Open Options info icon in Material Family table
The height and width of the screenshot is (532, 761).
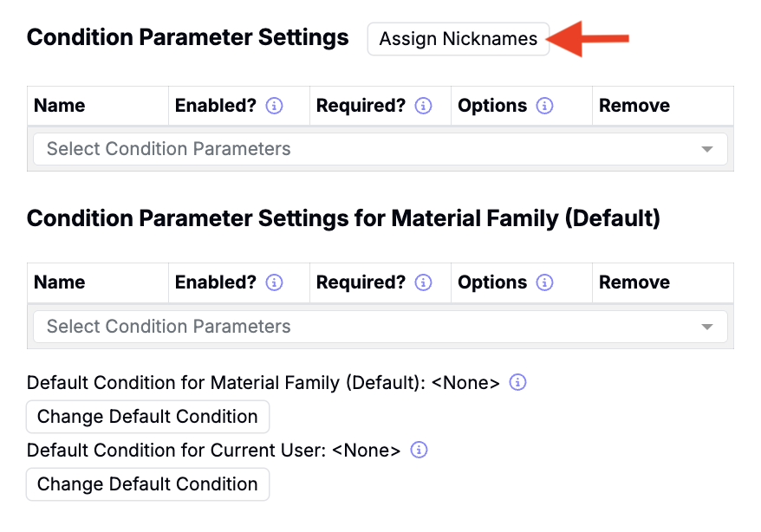[544, 282]
